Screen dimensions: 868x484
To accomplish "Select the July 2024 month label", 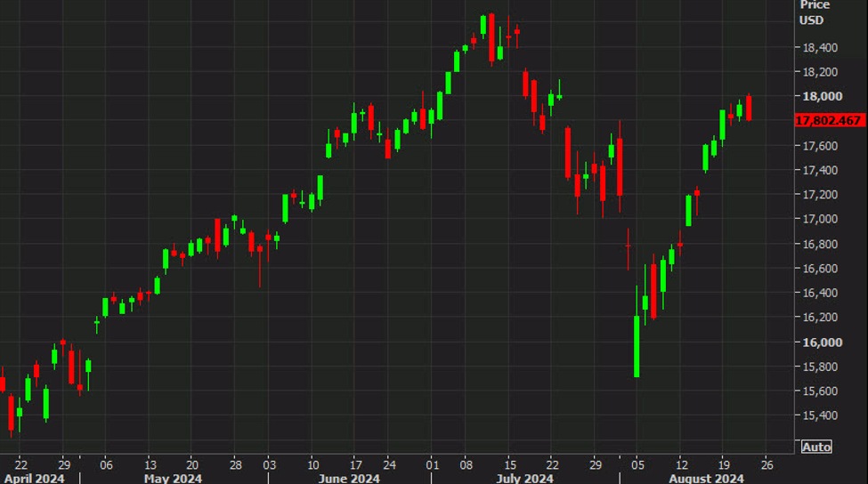I will pyautogui.click(x=524, y=478).
